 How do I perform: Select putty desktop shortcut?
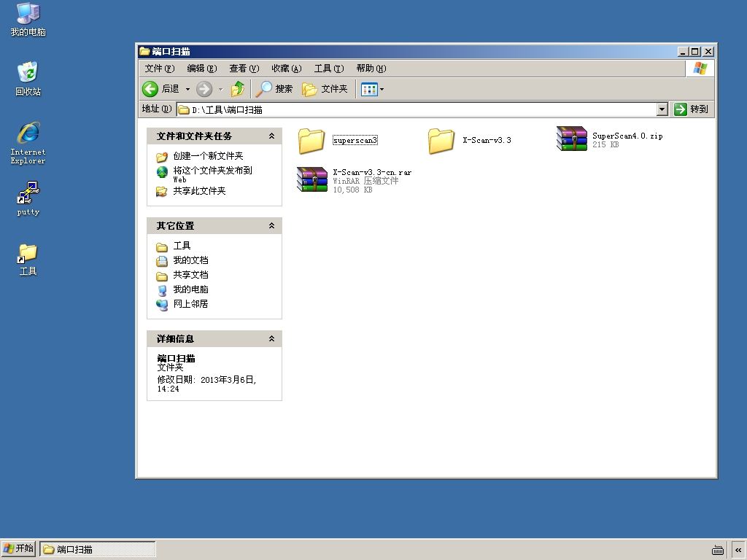(28, 198)
